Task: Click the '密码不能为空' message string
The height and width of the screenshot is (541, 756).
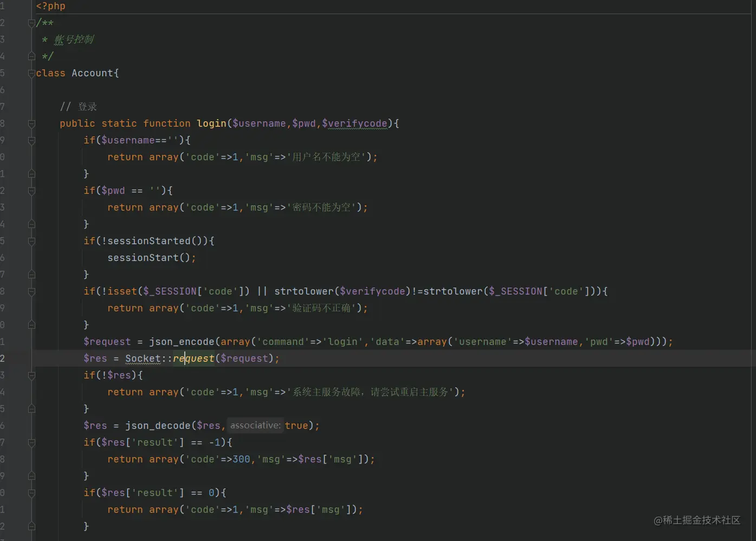Action: 322,207
